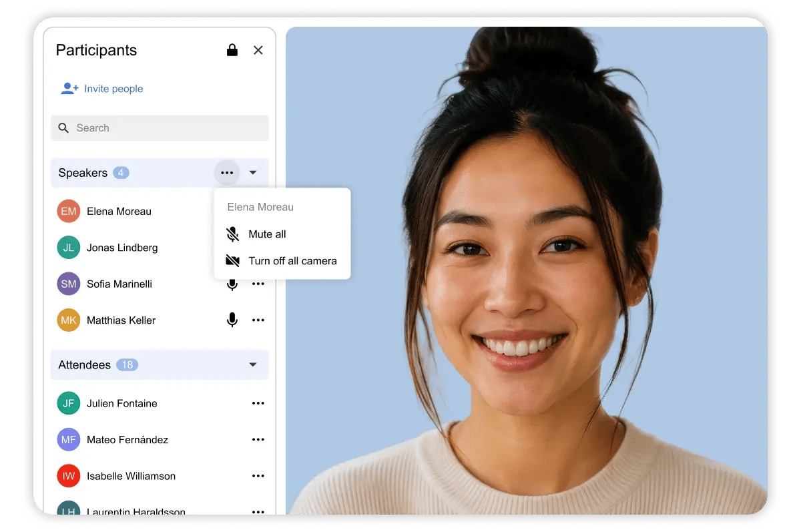Screen dimensions: 801x532
Task: Select Turn off all camera option
Action: [x=282, y=261]
